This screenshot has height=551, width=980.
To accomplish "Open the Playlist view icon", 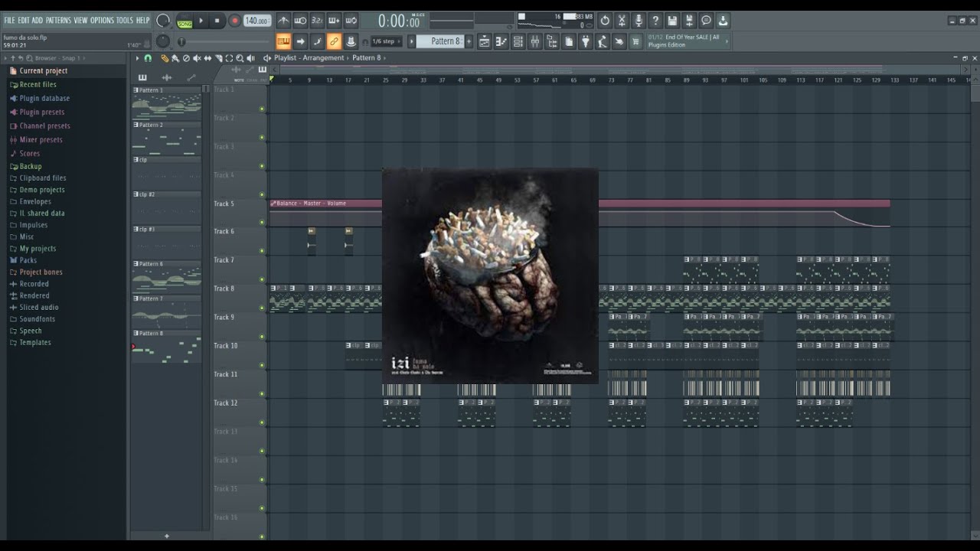I will click(x=484, y=41).
